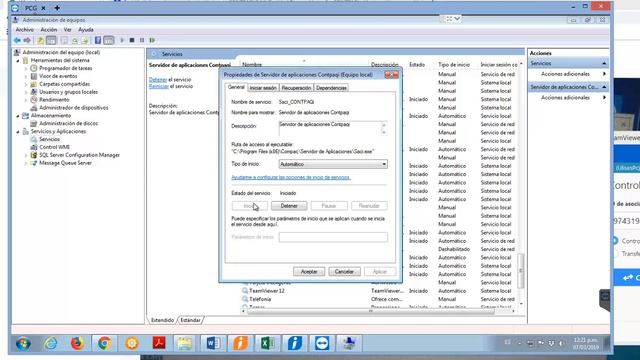Select Administrador de dispositivos in the tree
The height and width of the screenshot is (360, 640).
(73, 108)
